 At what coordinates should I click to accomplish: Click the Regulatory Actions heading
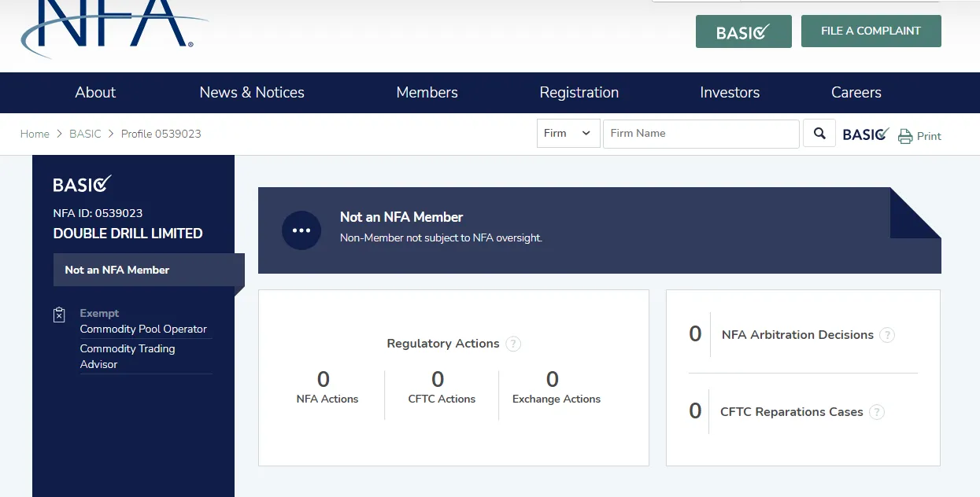pyautogui.click(x=443, y=344)
